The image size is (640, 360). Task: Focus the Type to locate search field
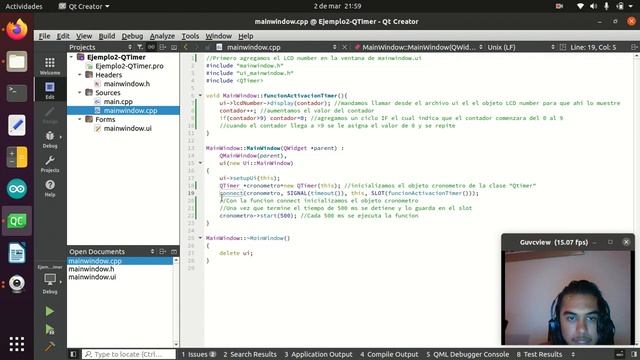click(129, 354)
